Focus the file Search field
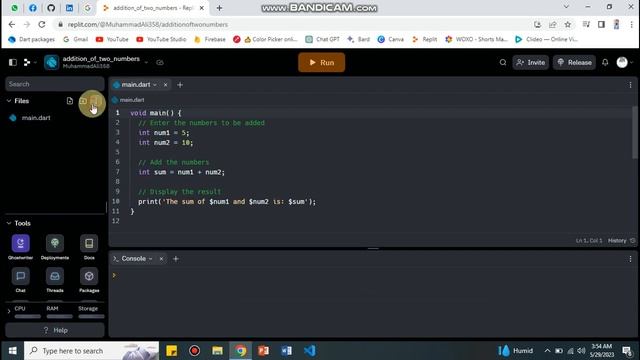Image resolution: width=640 pixels, height=360 pixels. [55, 84]
